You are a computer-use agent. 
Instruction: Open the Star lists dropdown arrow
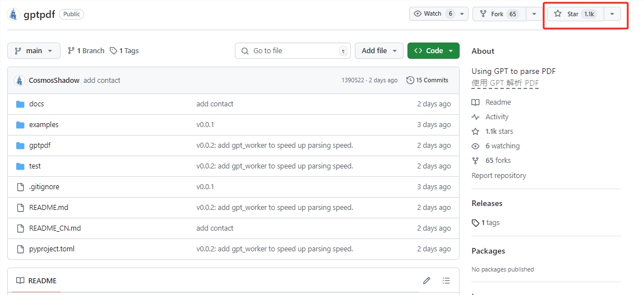(613, 14)
